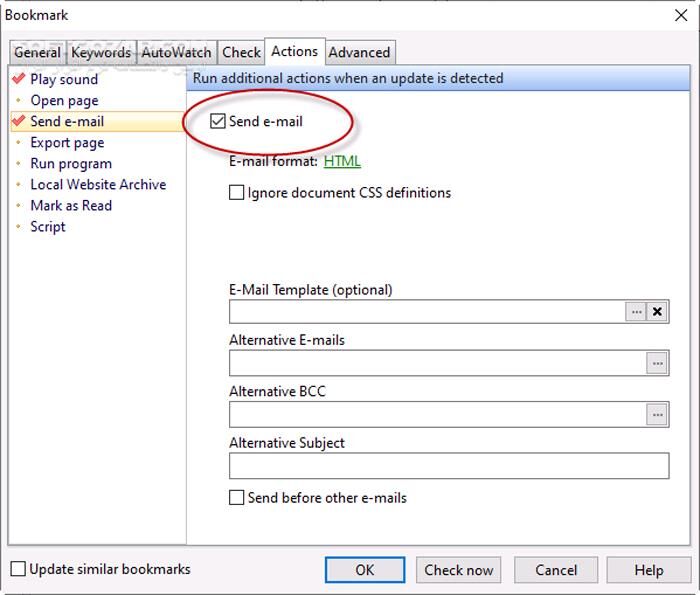
Task: Click the Check now button
Action: tap(458, 570)
